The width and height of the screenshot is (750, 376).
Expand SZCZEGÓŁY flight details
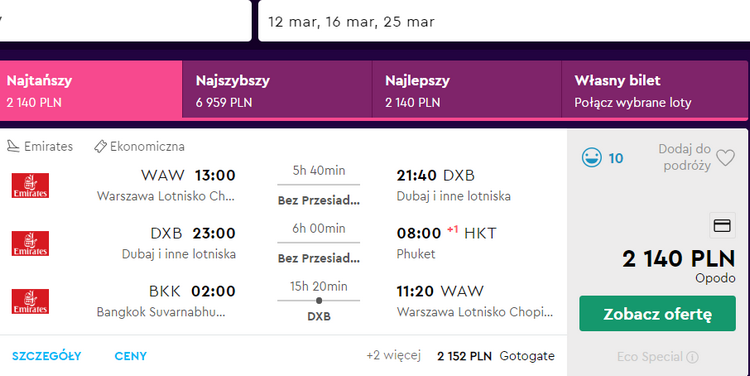[46, 356]
